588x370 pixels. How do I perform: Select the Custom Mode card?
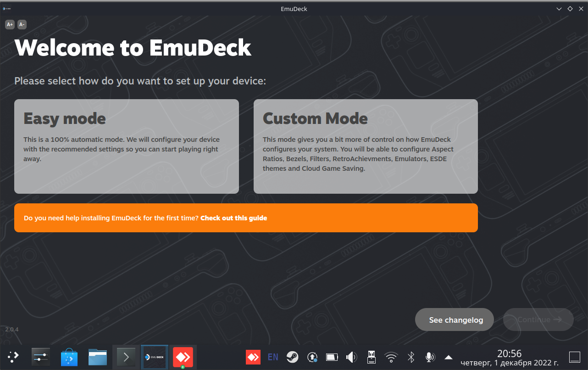(x=366, y=146)
